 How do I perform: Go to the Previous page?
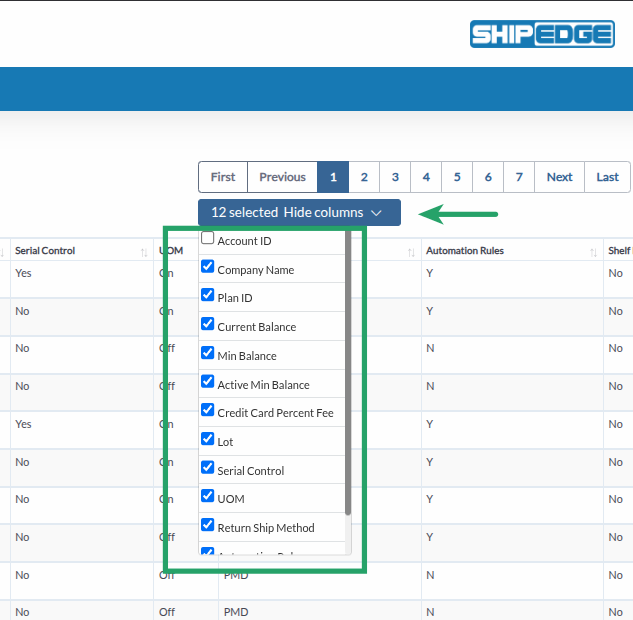282,177
